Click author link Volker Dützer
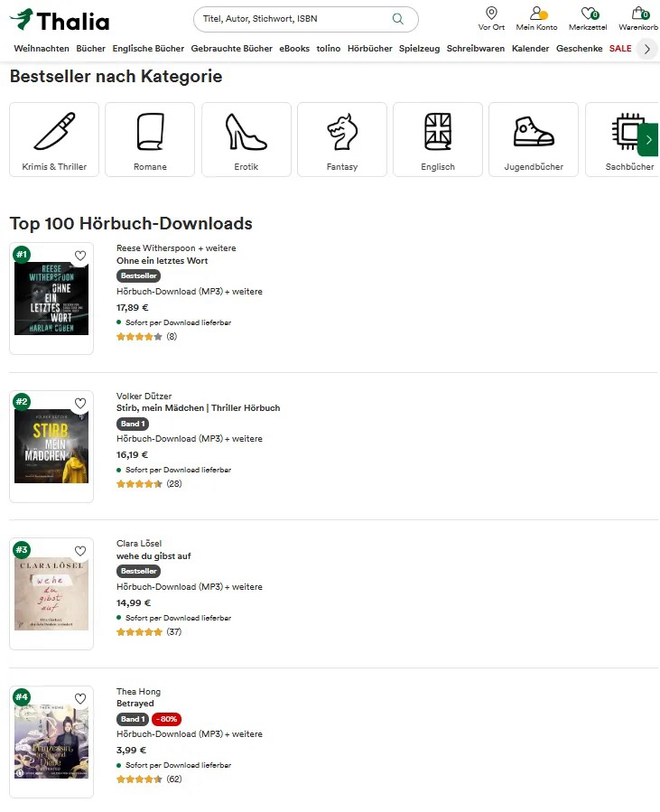The width and height of the screenshot is (660, 812). (x=144, y=396)
